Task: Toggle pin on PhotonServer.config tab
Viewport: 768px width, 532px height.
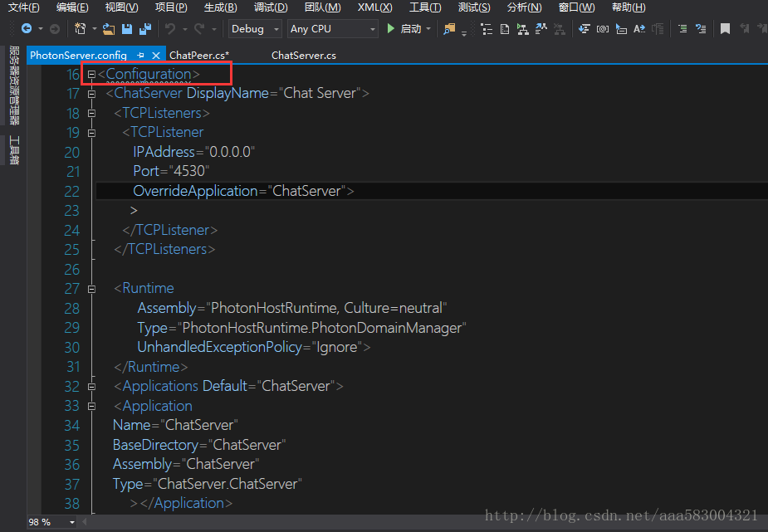Action: click(140, 56)
